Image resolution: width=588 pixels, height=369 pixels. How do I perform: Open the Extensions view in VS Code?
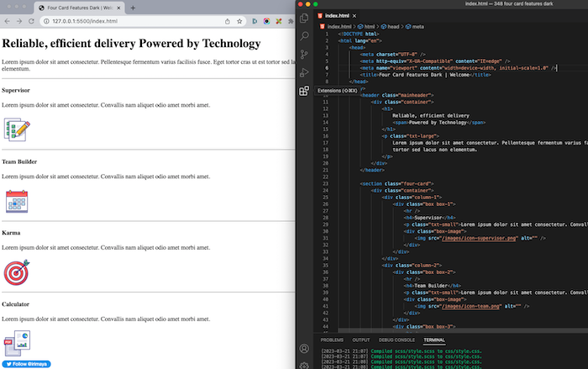[x=304, y=91]
